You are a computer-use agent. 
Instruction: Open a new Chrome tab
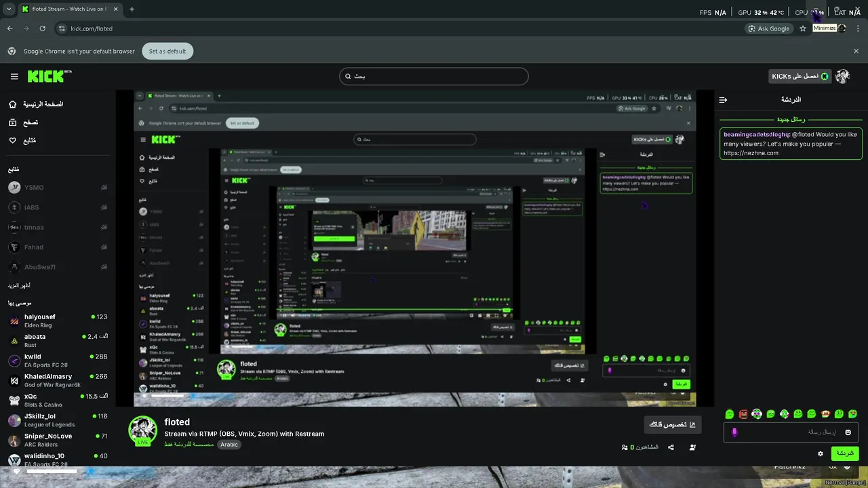132,9
